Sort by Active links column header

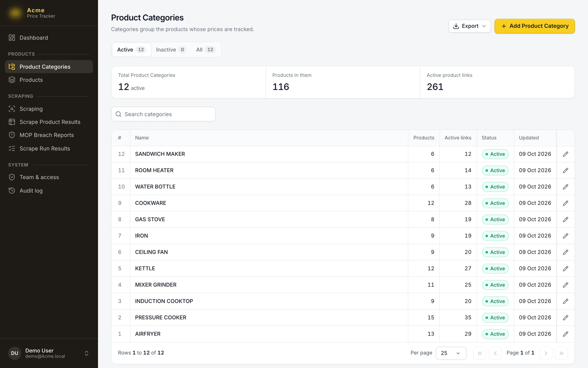tap(458, 138)
